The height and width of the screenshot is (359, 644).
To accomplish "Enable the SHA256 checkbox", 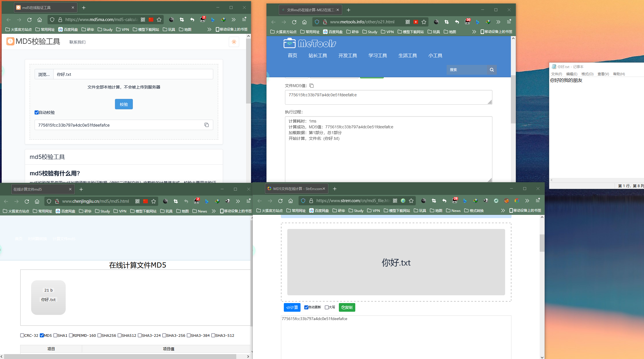I will 99,335.
